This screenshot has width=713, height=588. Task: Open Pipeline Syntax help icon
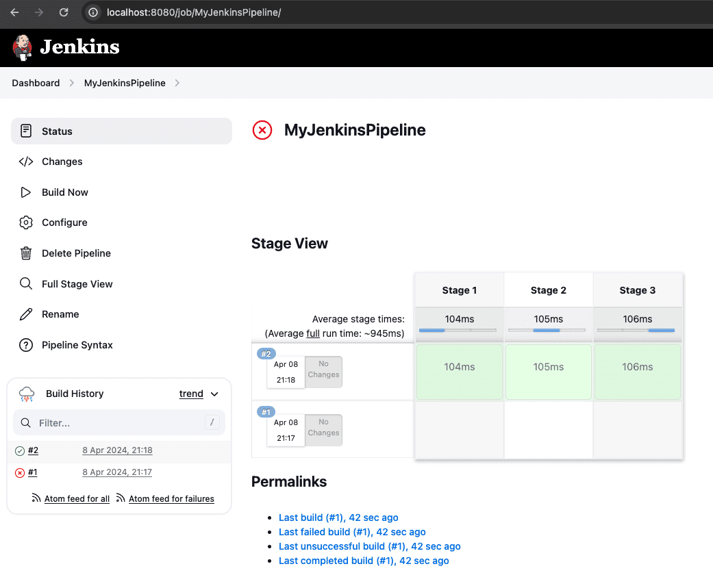[26, 345]
